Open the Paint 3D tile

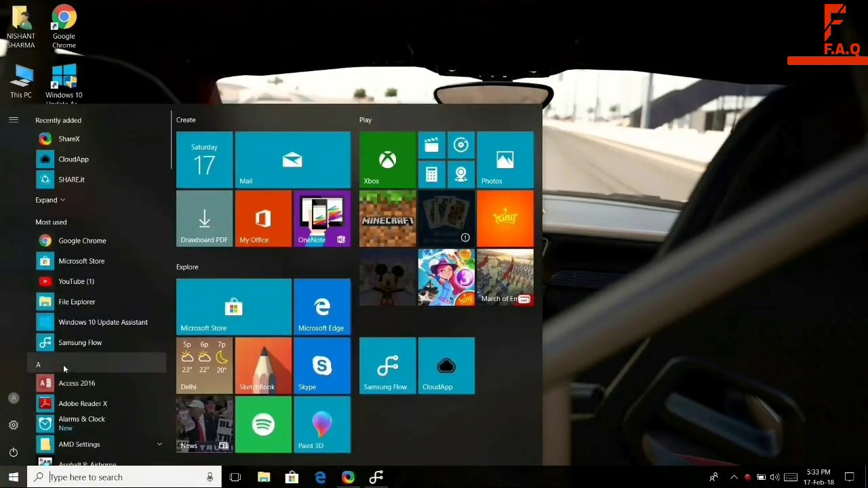point(322,425)
